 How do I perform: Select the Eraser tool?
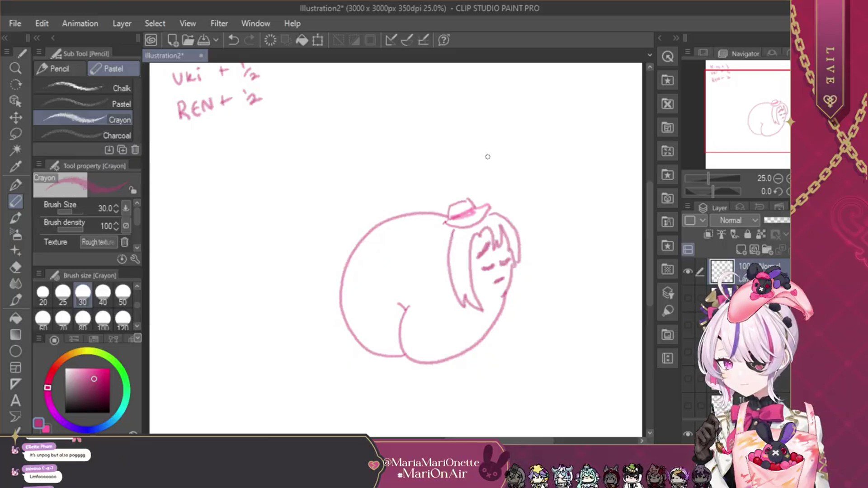(x=15, y=267)
